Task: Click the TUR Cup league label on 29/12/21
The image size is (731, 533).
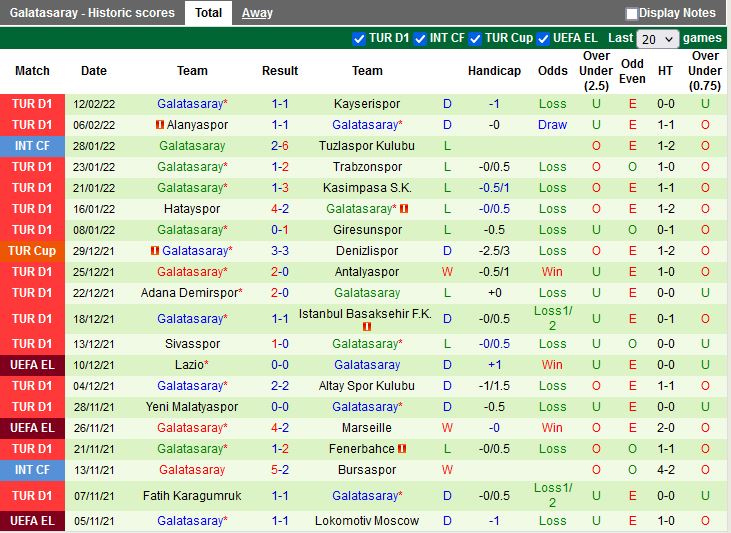Action: click(x=32, y=250)
